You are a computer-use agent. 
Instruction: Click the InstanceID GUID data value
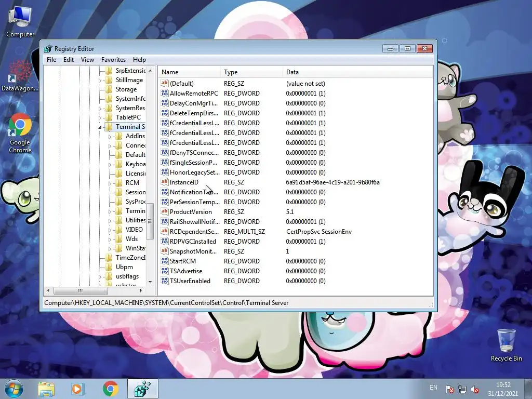(332, 182)
